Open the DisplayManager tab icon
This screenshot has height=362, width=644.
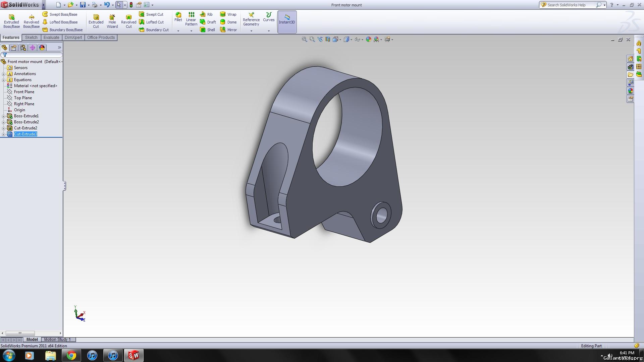click(42, 48)
